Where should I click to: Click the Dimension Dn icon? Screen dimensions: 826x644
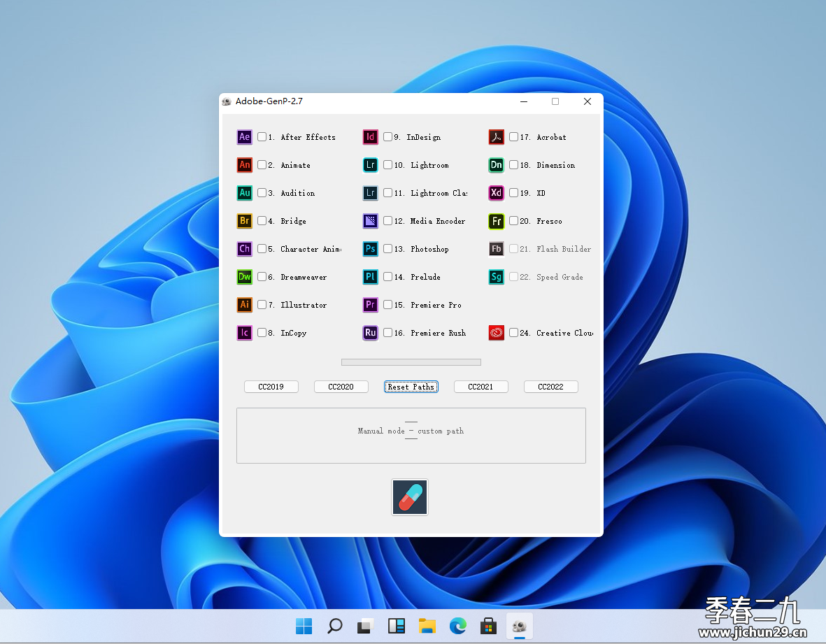(497, 165)
